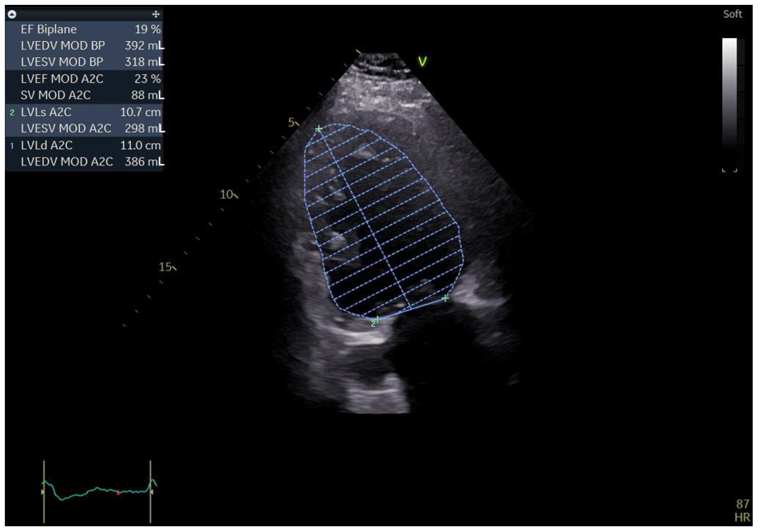Click the caliper cross labeled 2

pos(377,319)
